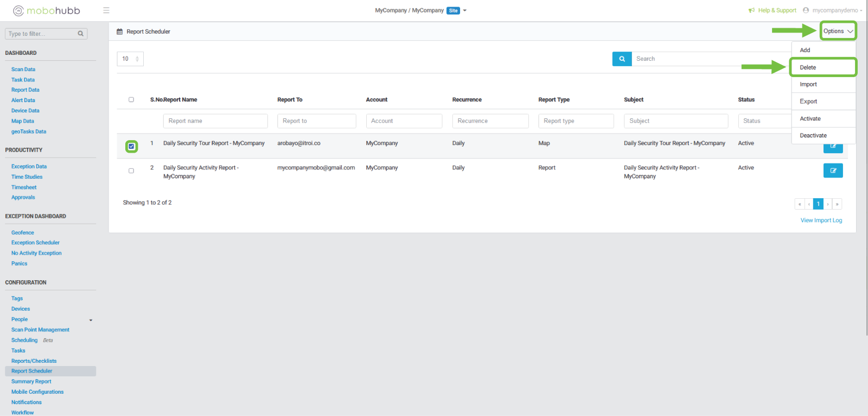
Task: Click the blue search magnifier button
Action: tap(622, 59)
